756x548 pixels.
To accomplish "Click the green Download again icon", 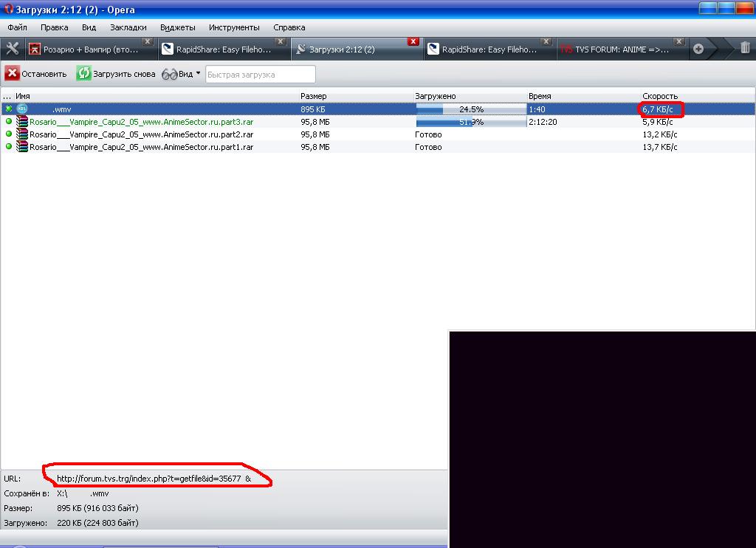I will pos(84,74).
